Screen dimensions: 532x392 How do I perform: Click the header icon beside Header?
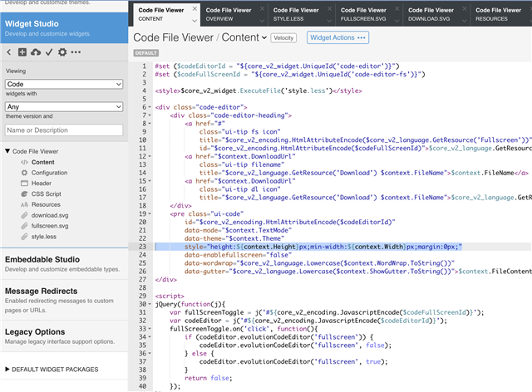(x=24, y=184)
